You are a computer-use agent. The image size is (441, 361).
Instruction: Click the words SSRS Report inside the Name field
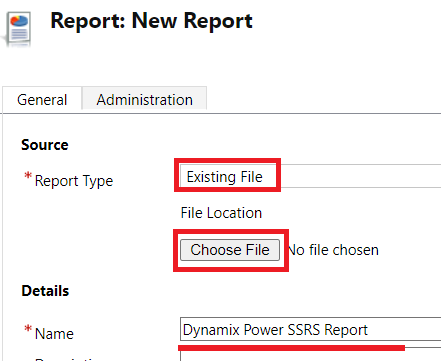[x=327, y=330]
